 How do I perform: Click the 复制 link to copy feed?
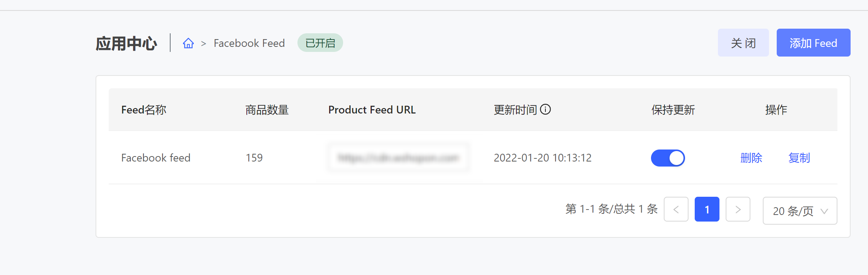click(x=799, y=158)
